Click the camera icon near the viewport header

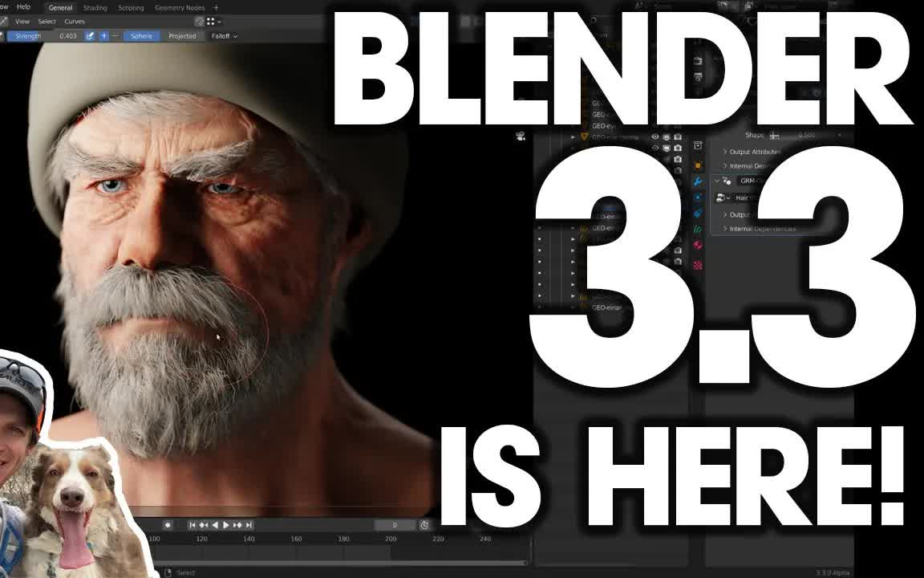click(x=520, y=136)
